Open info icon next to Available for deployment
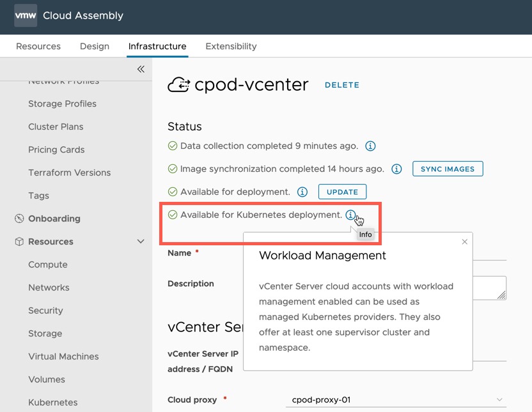The width and height of the screenshot is (532, 412). 302,192
